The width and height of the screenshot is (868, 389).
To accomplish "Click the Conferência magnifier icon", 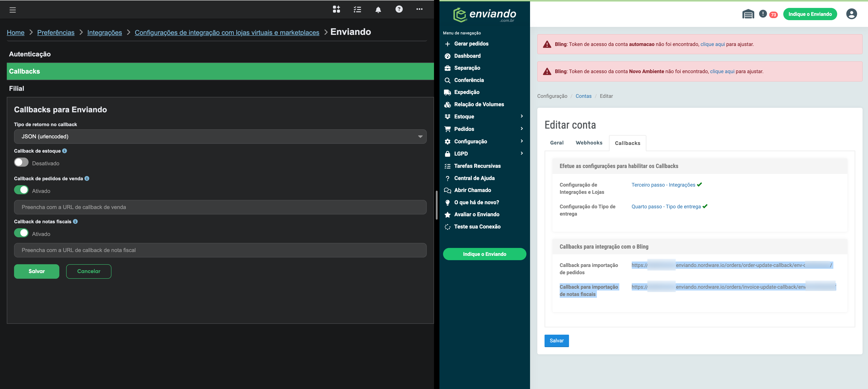I will [448, 80].
